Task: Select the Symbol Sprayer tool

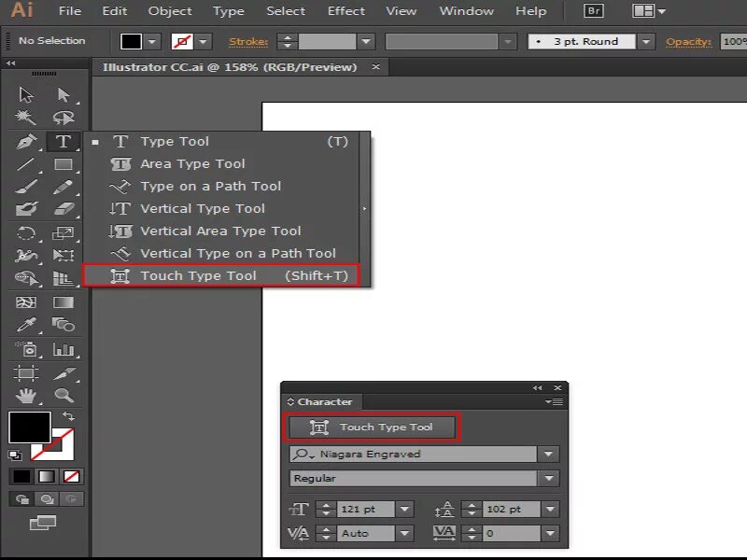Action: (x=27, y=349)
